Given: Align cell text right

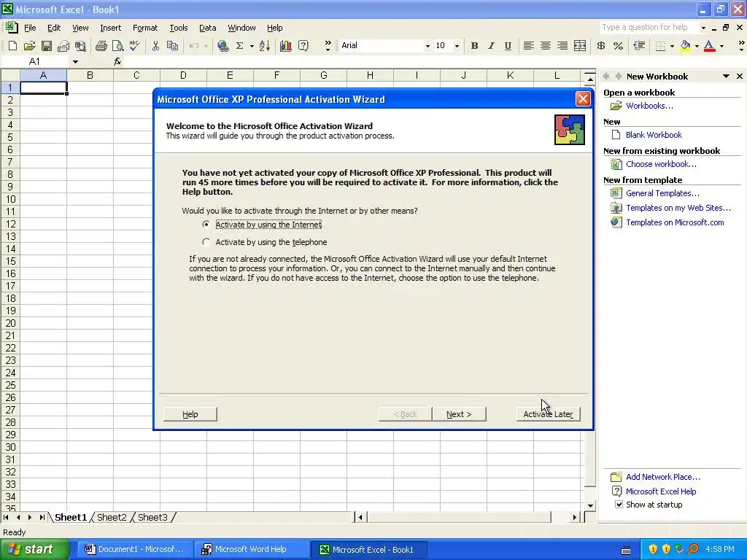Looking at the screenshot, I should 562,46.
